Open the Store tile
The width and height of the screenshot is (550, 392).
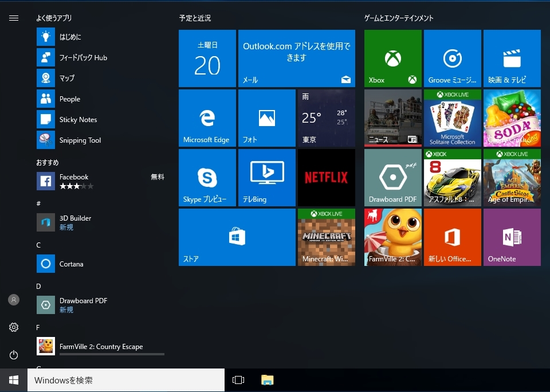click(237, 237)
